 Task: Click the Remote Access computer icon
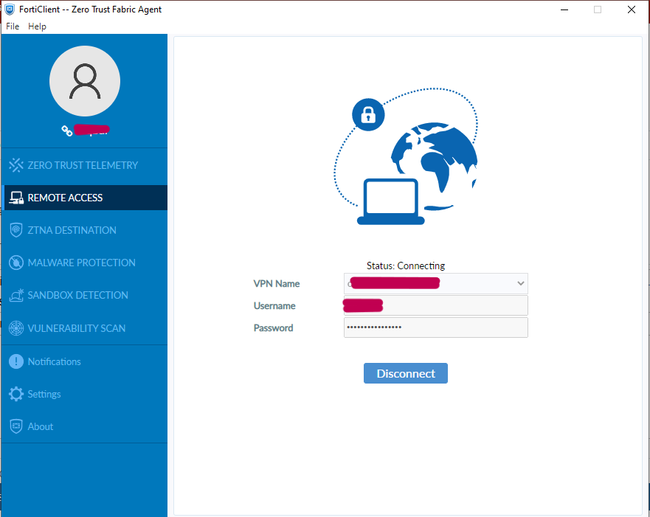[17, 198]
